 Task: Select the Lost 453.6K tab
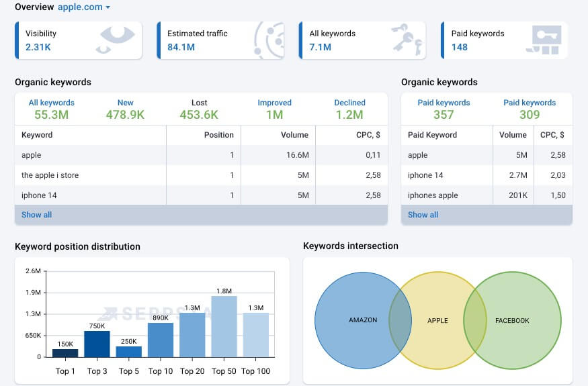click(x=199, y=109)
